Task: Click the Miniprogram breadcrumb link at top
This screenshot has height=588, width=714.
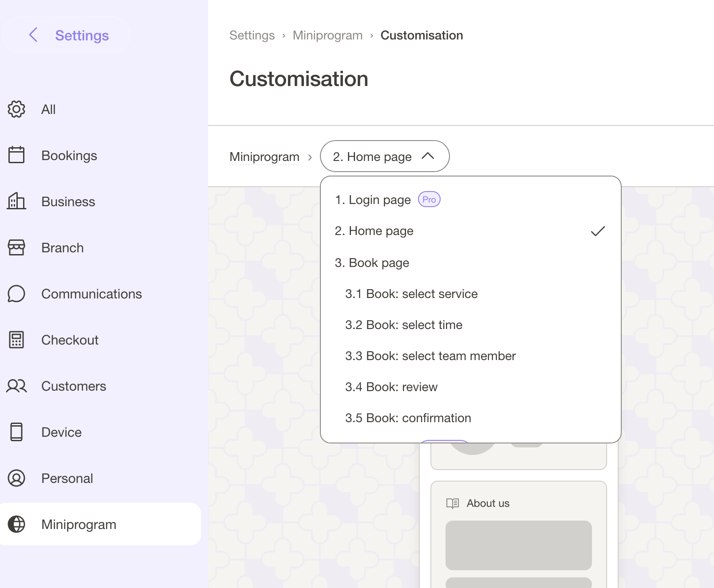Action: tap(327, 35)
